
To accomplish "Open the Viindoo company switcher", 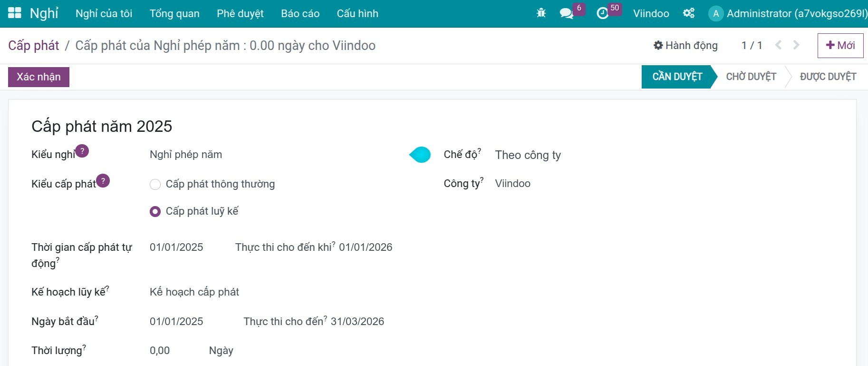I will click(651, 13).
